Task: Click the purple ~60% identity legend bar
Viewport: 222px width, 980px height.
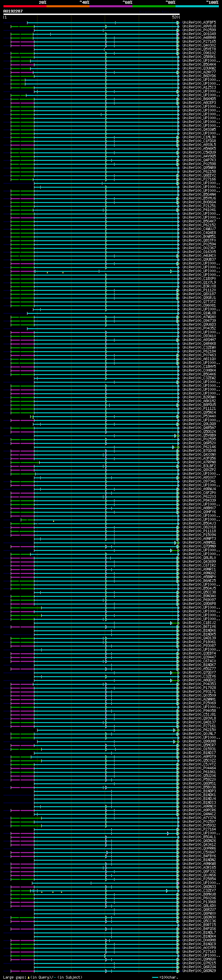Action: pyautogui.click(x=111, y=6)
